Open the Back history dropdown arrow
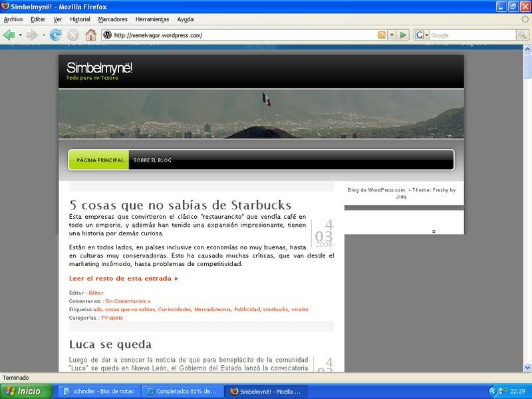This screenshot has height=399, width=532. tap(20, 35)
